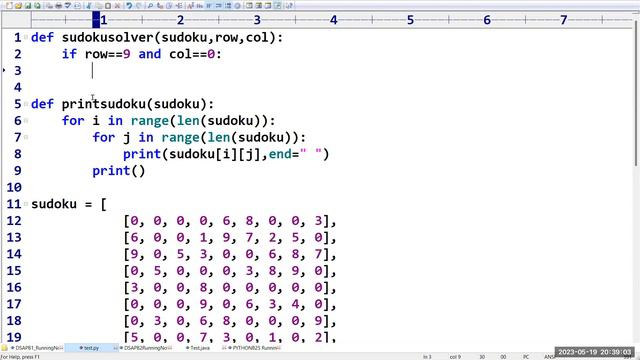Click the Save All toolbar icon

37,6
